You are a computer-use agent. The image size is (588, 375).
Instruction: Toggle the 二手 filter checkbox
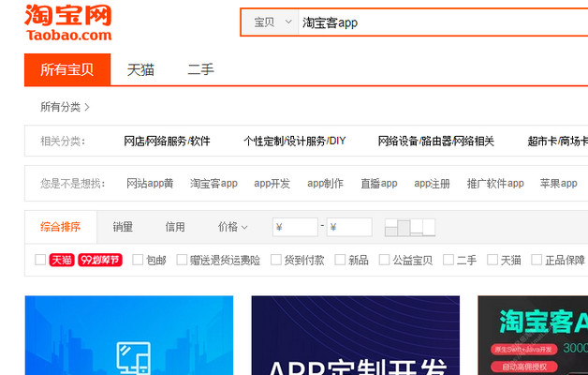pyautogui.click(x=448, y=260)
